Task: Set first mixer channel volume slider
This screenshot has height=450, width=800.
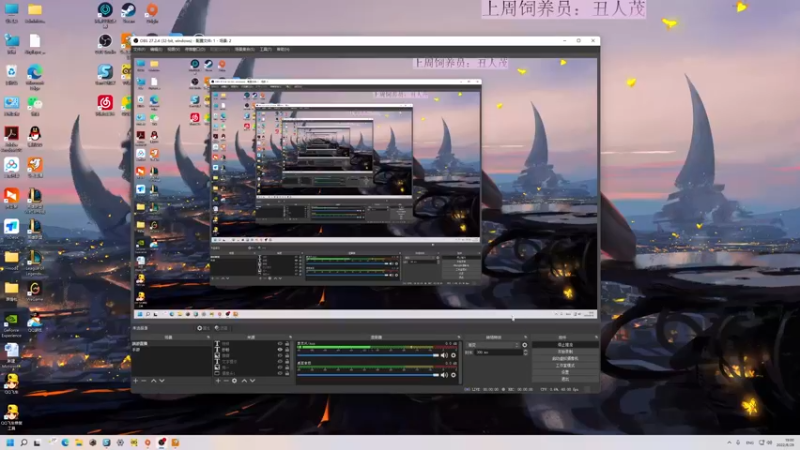Action: tap(368, 356)
